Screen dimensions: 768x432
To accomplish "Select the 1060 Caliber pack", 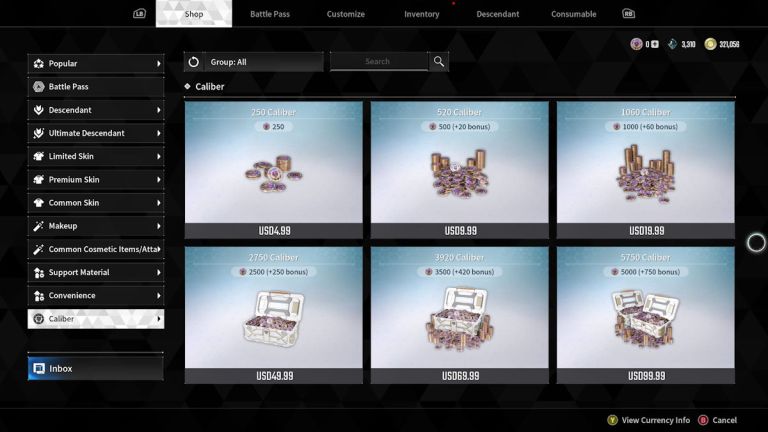I will pyautogui.click(x=646, y=170).
